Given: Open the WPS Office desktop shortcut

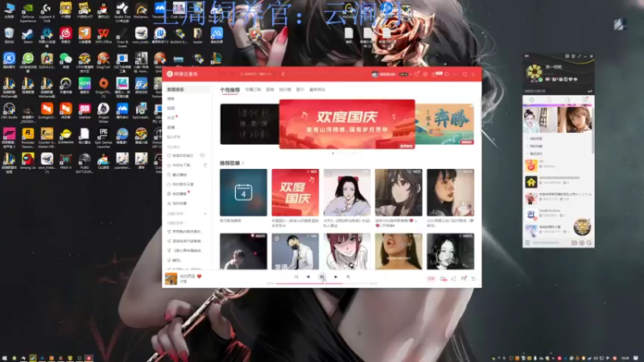Looking at the screenshot, I should [103, 35].
